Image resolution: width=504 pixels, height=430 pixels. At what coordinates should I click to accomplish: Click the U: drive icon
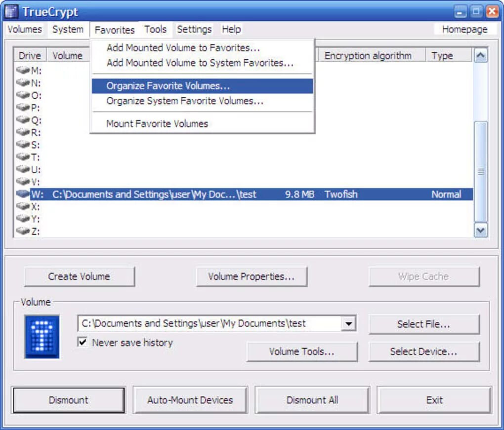(23, 169)
